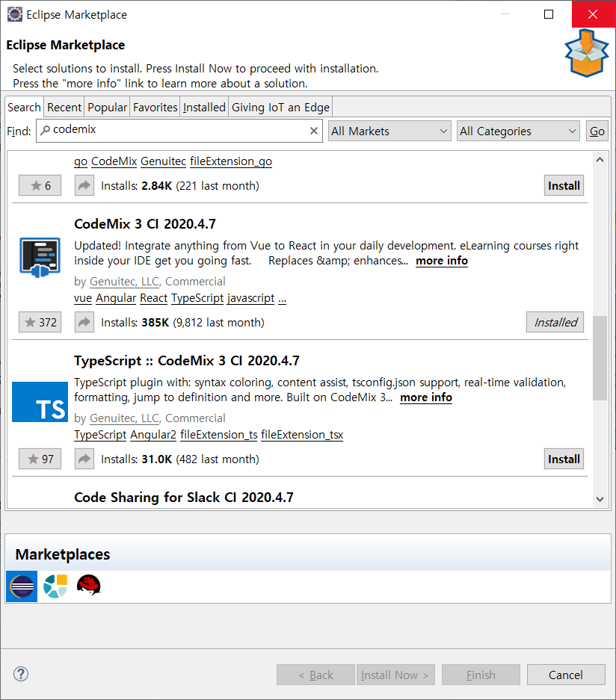Viewport: 616px width, 700px height.
Task: Click the Genuitec tag in top entry
Action: click(163, 161)
